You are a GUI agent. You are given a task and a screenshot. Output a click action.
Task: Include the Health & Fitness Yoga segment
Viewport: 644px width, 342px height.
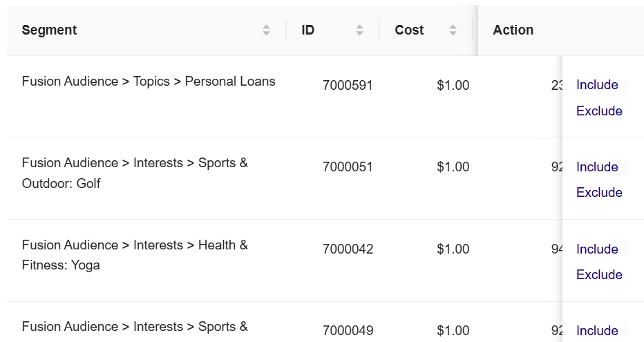[x=597, y=249]
